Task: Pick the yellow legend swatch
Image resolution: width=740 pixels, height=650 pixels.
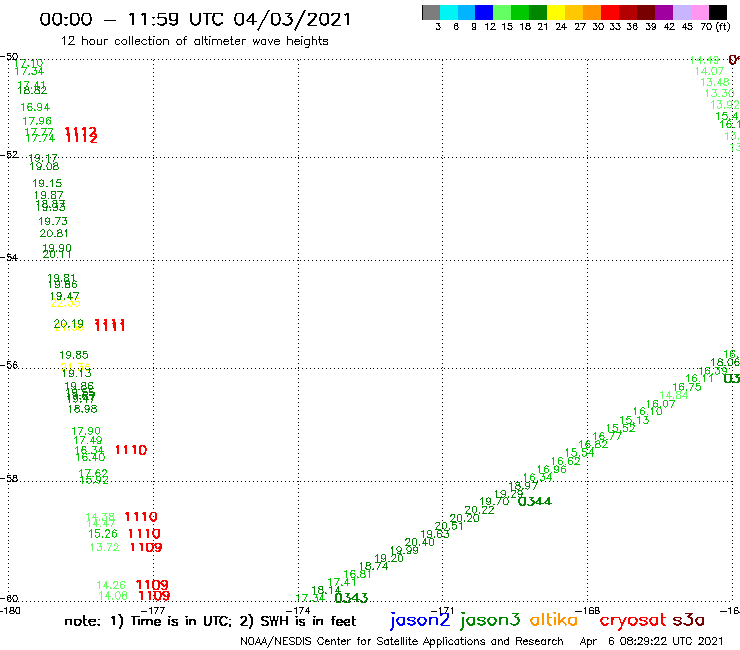Action: pos(556,12)
